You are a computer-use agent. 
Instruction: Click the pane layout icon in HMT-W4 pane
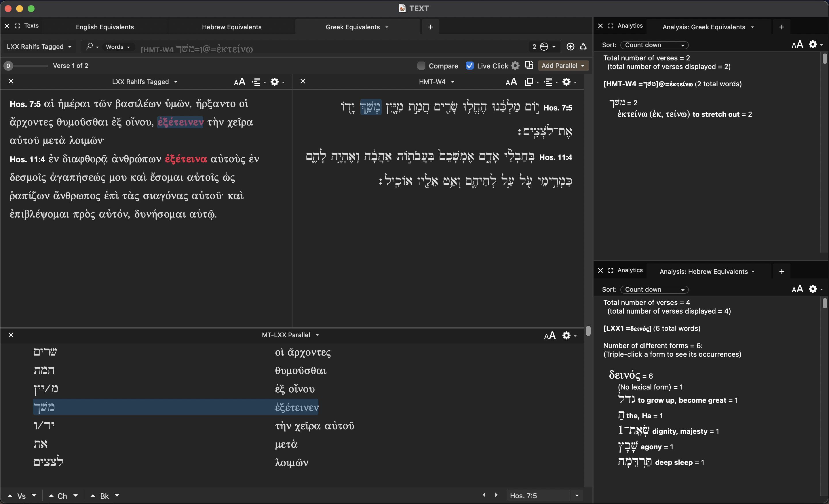(529, 82)
